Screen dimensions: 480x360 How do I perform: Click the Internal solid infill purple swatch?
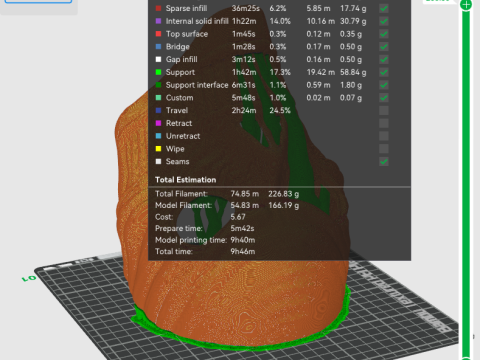tap(159, 21)
